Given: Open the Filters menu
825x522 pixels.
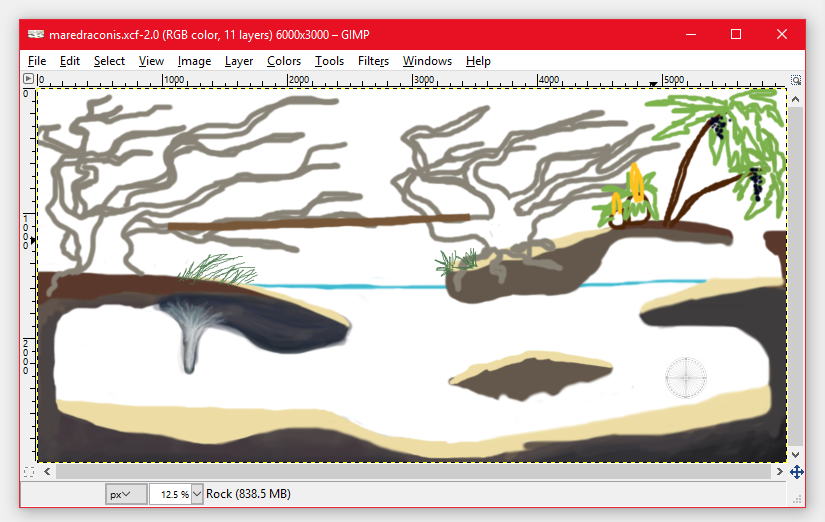Looking at the screenshot, I should [373, 61].
